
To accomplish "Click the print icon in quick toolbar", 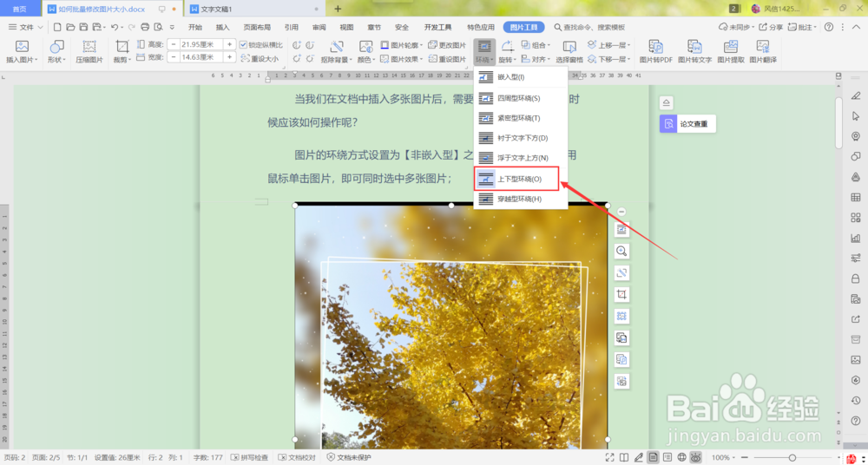I will [145, 27].
